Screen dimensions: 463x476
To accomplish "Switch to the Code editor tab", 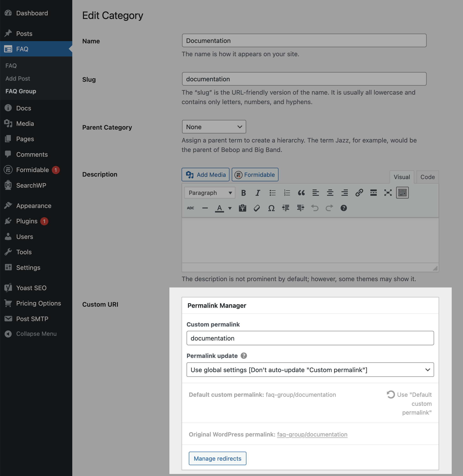I will coord(427,177).
